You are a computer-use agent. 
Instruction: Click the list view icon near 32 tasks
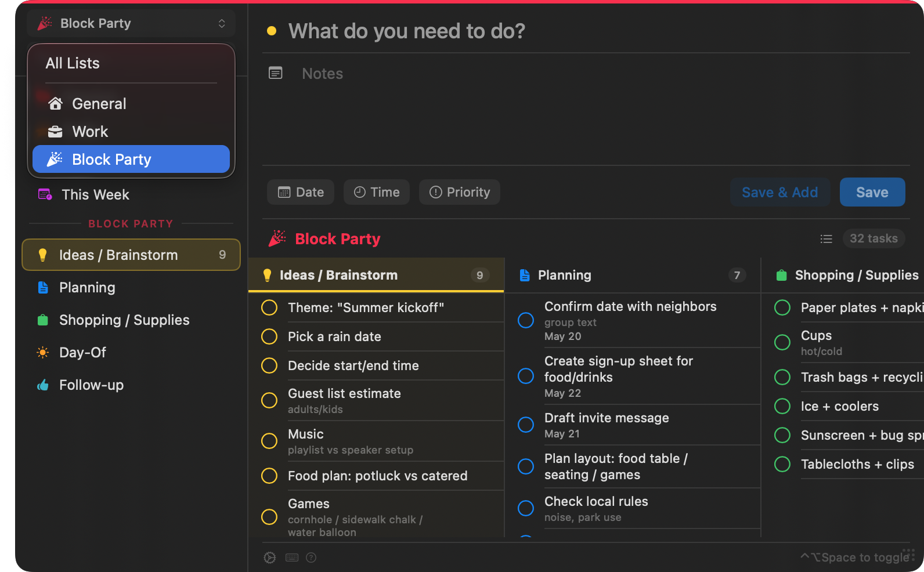[x=826, y=238]
